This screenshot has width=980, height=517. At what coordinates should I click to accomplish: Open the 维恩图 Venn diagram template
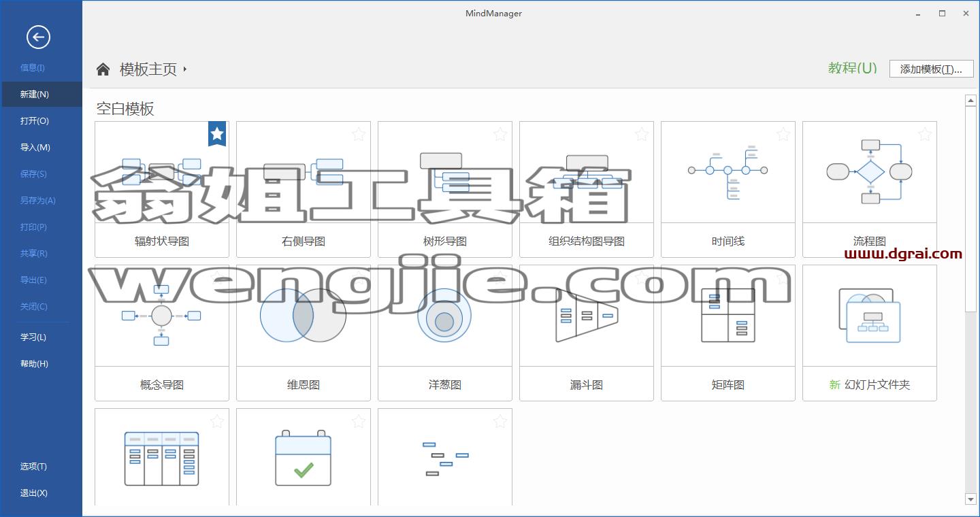point(304,333)
